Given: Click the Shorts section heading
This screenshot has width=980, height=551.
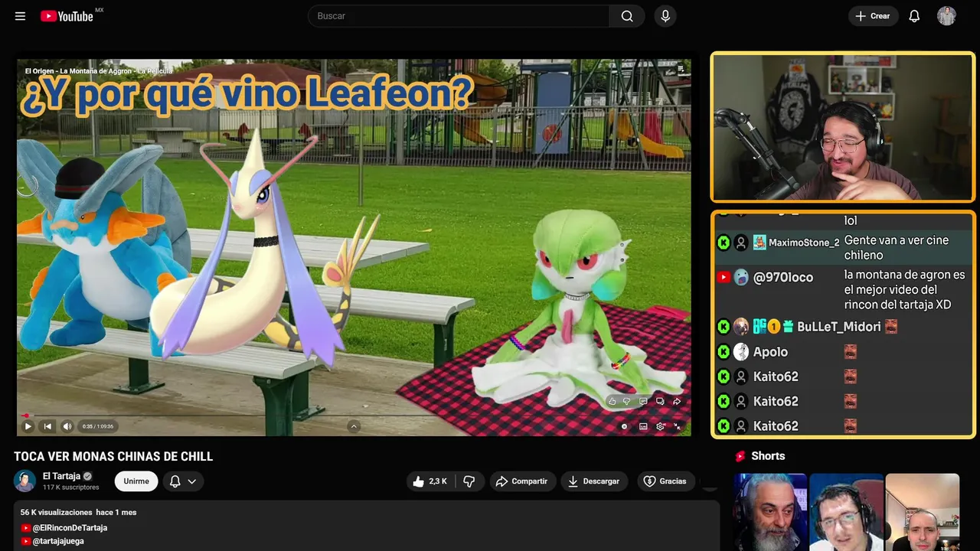Looking at the screenshot, I should click(768, 456).
